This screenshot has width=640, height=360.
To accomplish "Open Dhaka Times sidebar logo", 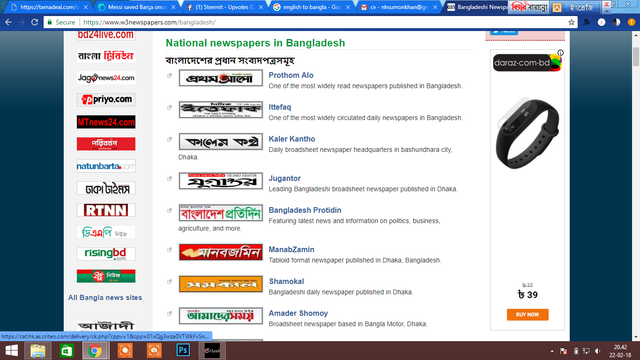I will point(106,188).
